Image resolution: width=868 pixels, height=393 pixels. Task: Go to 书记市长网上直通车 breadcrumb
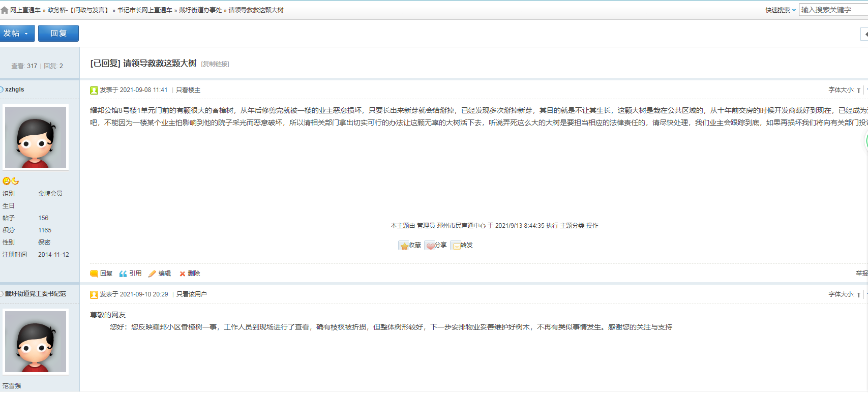145,10
